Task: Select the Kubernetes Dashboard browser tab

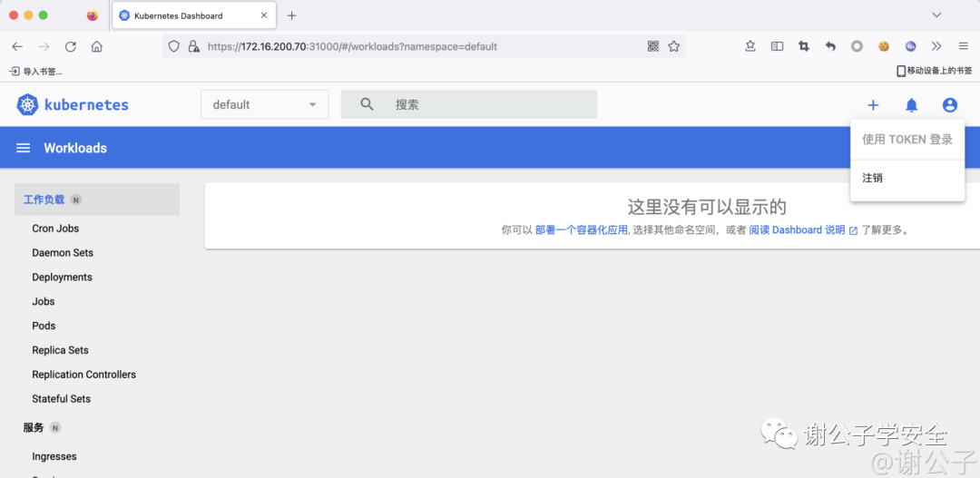Action: 194,15
